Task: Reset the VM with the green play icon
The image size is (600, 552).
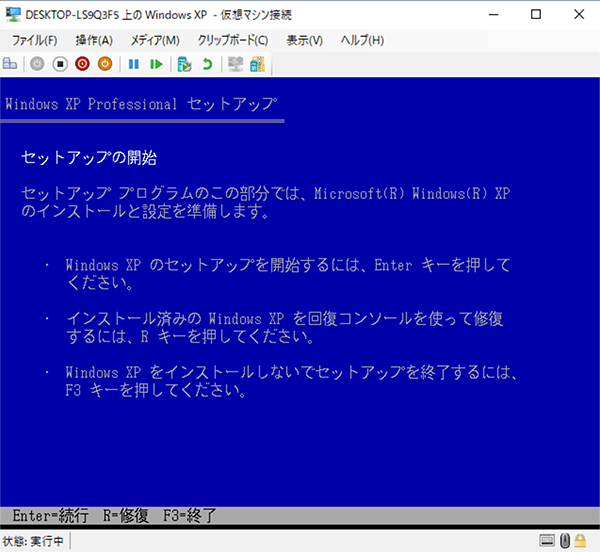Action: coord(156,64)
